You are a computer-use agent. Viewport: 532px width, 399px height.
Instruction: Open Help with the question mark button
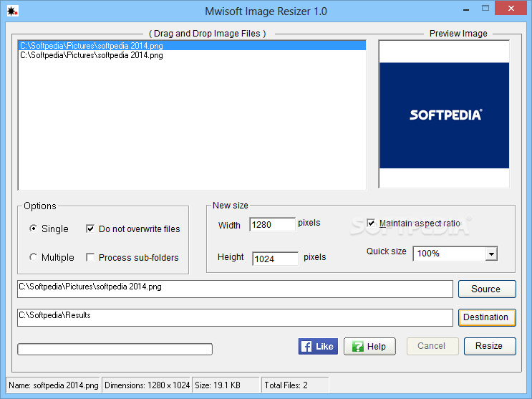point(369,347)
